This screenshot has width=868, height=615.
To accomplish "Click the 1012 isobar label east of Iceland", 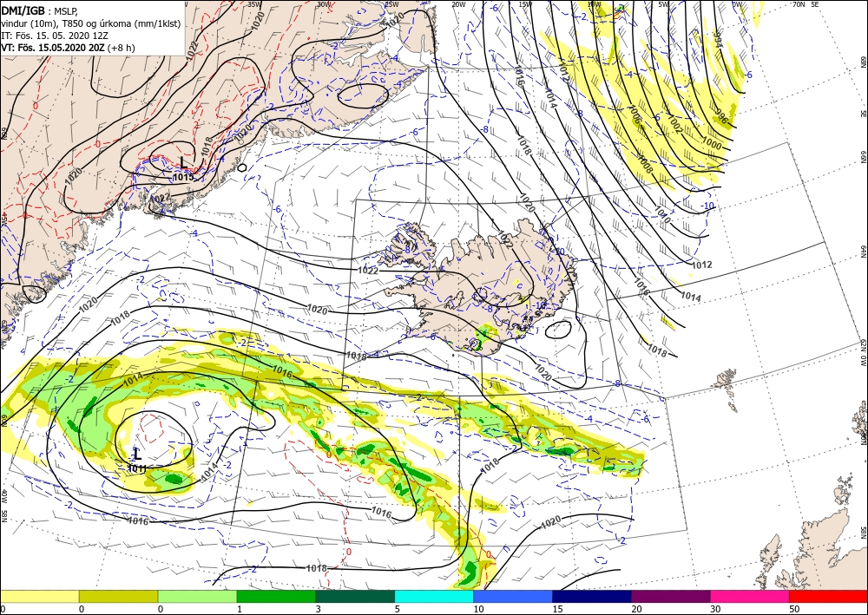I will click(702, 265).
